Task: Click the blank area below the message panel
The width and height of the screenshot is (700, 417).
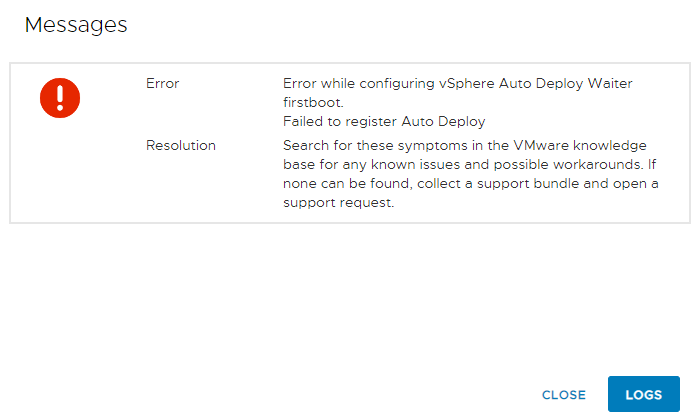Action: click(350, 300)
